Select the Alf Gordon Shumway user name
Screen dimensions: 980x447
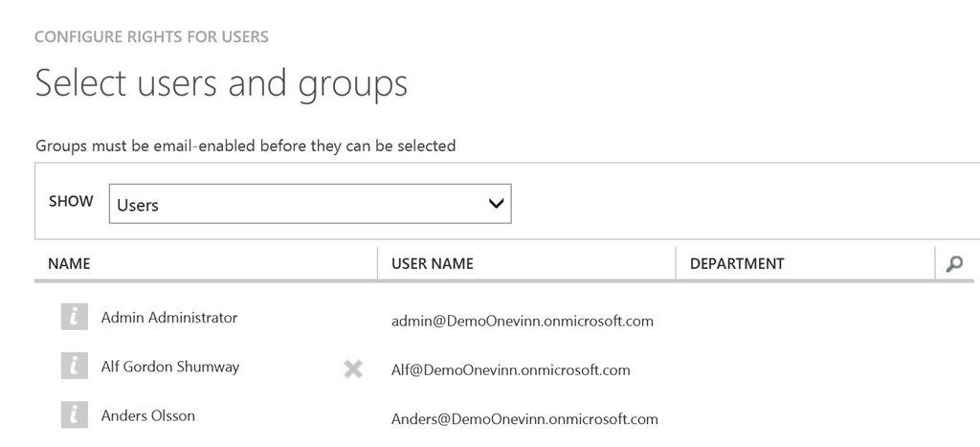pyautogui.click(x=170, y=367)
